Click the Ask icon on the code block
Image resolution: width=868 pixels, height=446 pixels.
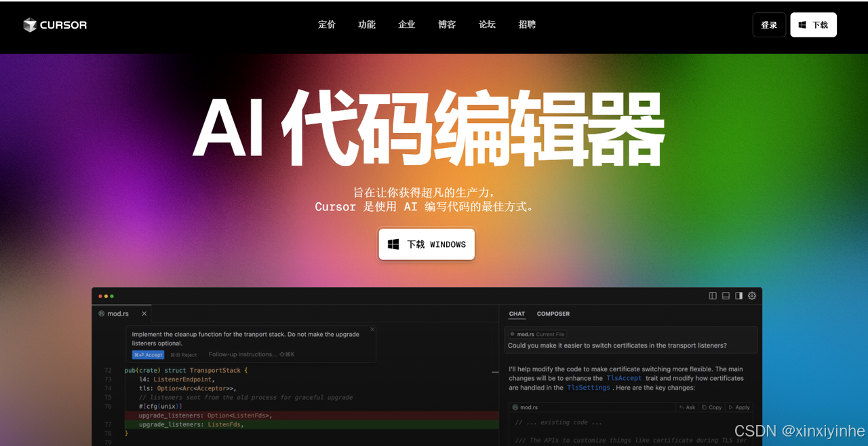click(687, 407)
